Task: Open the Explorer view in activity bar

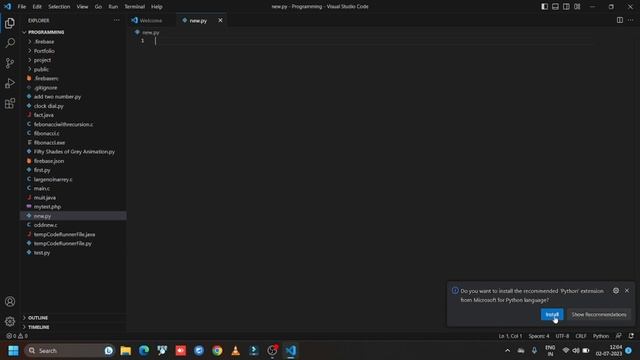Action: 10,23
